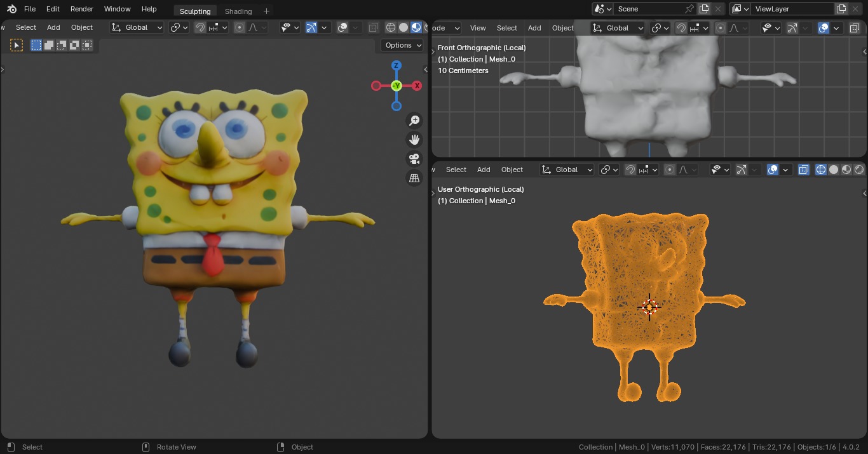This screenshot has width=868, height=454.
Task: Toggle overlays in left viewport header
Action: [x=342, y=27]
